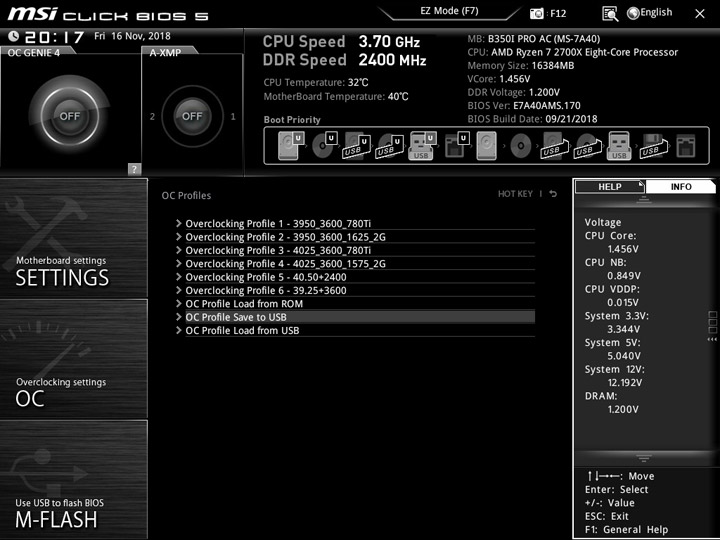Click the HOT KEY button
720x540 pixels.
pos(515,194)
